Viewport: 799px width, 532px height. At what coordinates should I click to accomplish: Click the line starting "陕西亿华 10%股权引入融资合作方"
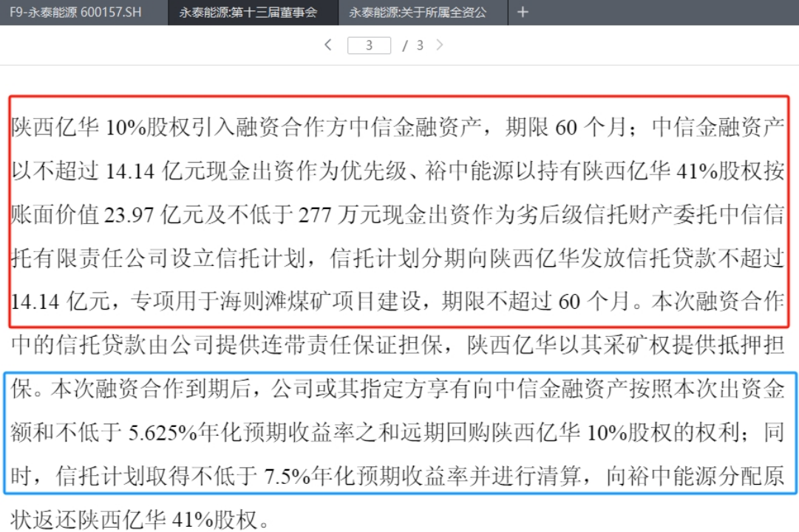point(398,127)
